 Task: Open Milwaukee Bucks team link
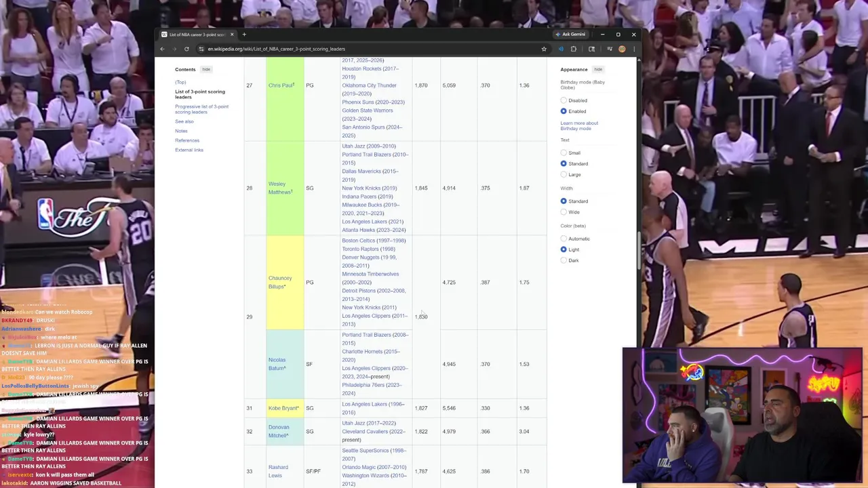point(361,205)
